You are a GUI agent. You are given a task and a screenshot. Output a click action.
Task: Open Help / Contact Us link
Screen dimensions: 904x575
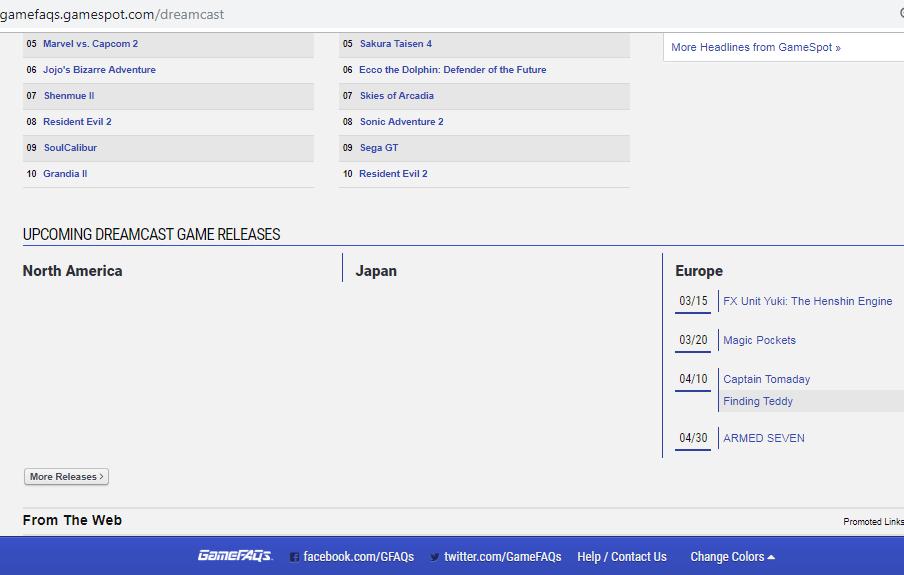622,557
